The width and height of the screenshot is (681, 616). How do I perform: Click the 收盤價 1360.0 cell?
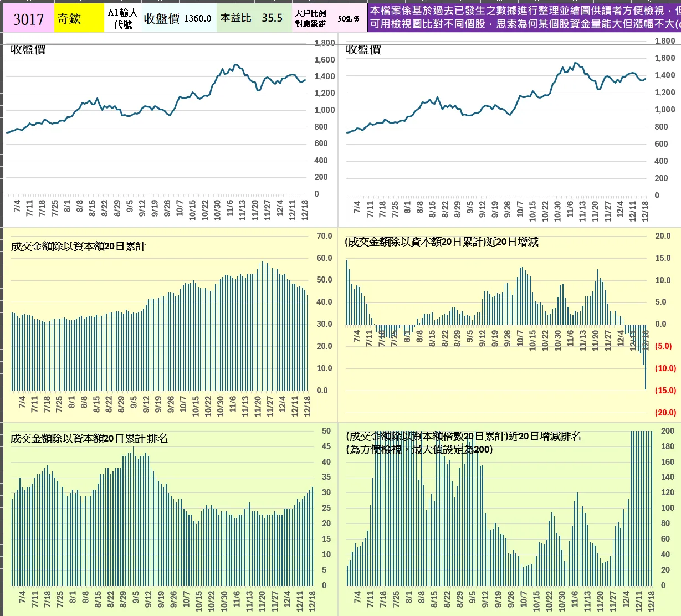[178, 19]
